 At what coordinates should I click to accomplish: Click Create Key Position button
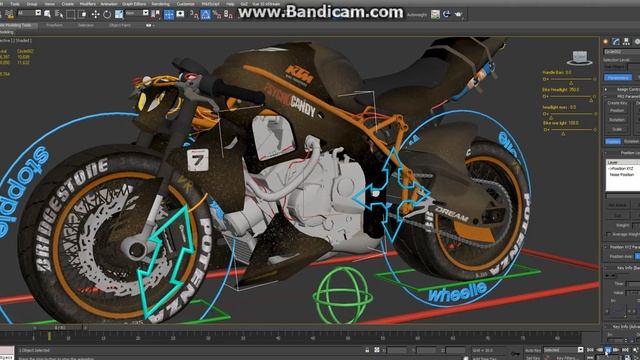pyautogui.click(x=617, y=111)
